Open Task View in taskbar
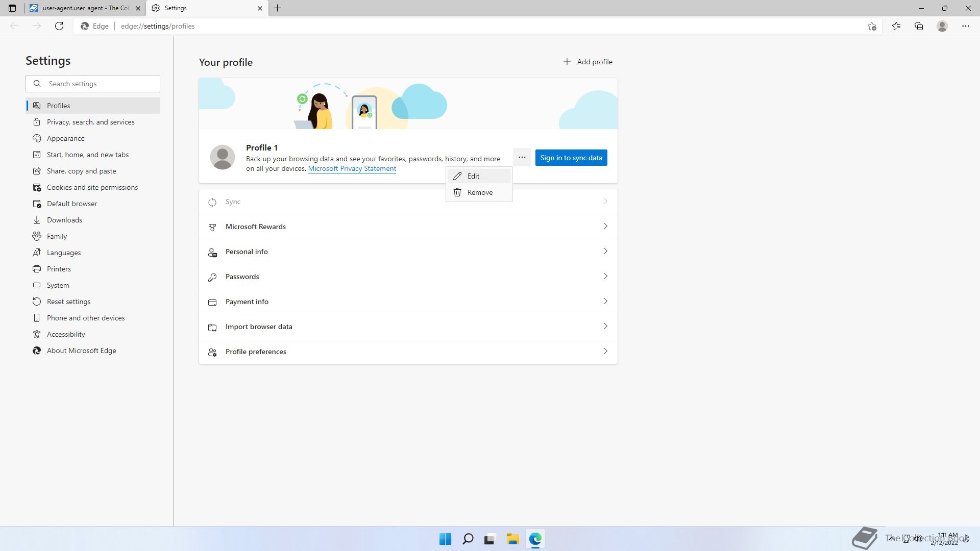Image resolution: width=980 pixels, height=551 pixels. coord(490,539)
